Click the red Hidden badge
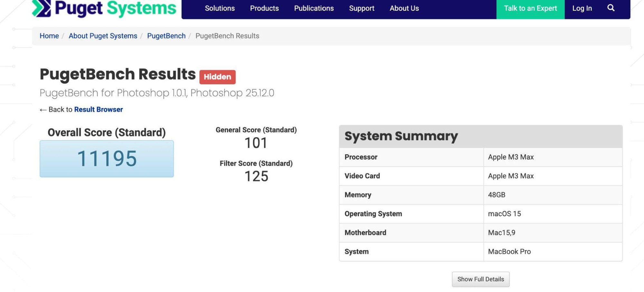 coord(217,77)
